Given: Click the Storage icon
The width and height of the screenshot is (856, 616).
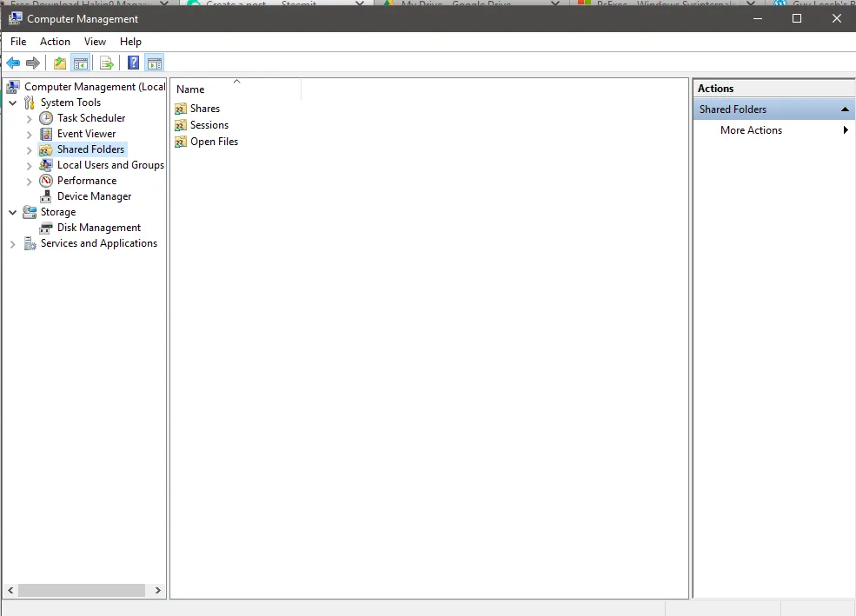Looking at the screenshot, I should tap(30, 212).
